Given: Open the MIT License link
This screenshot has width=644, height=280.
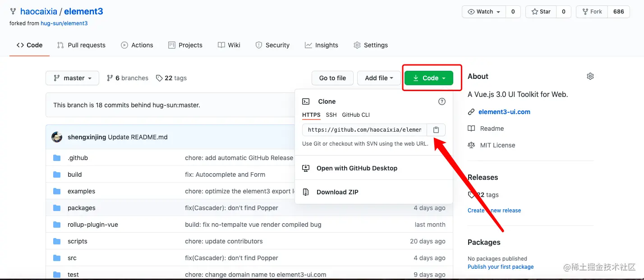Looking at the screenshot, I should 497,145.
